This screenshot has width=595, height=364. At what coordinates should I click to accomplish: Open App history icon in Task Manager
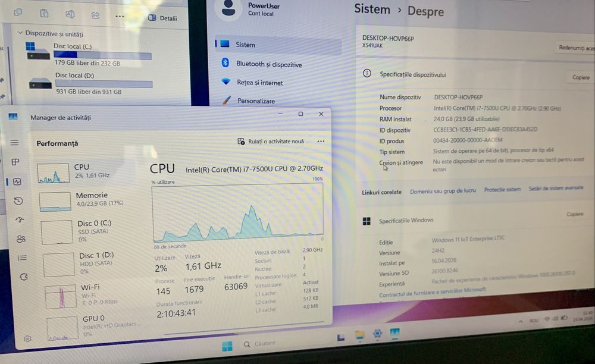18,200
